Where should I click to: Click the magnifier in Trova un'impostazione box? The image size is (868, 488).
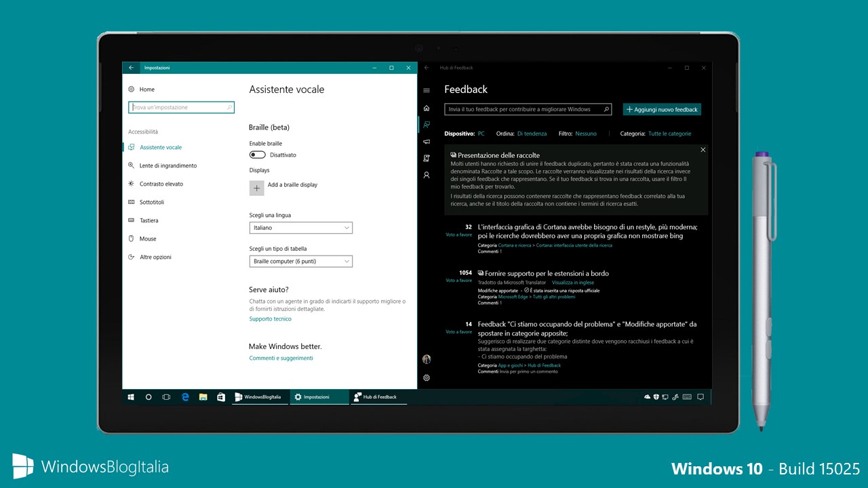tap(230, 107)
